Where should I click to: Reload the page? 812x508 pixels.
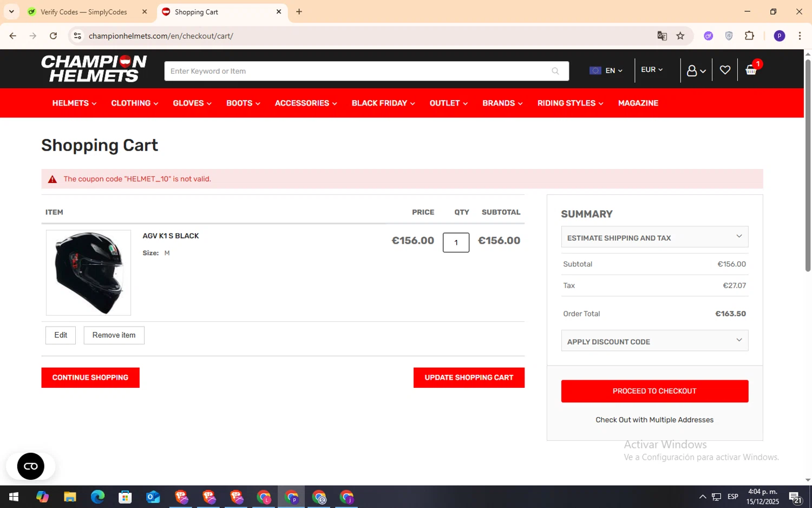(x=53, y=36)
